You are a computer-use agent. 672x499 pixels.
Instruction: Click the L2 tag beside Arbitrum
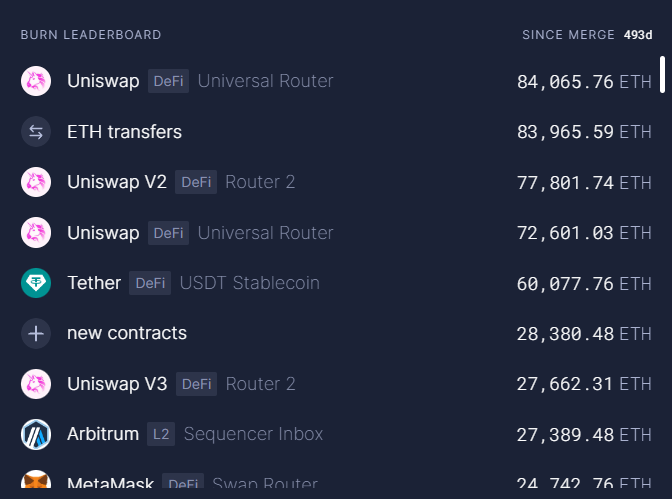point(160,434)
